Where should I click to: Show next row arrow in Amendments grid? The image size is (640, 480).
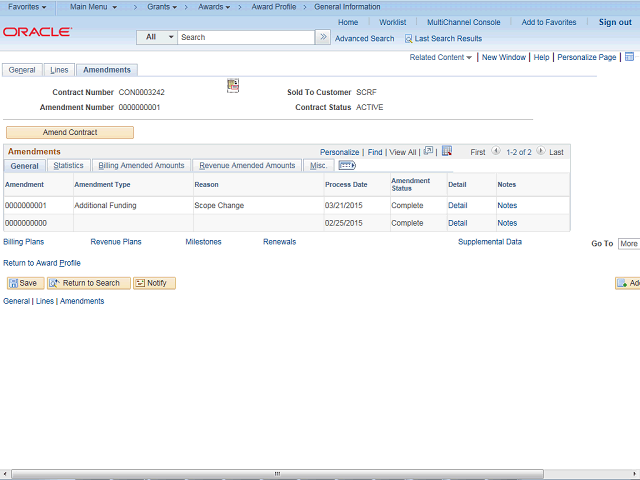pos(540,151)
